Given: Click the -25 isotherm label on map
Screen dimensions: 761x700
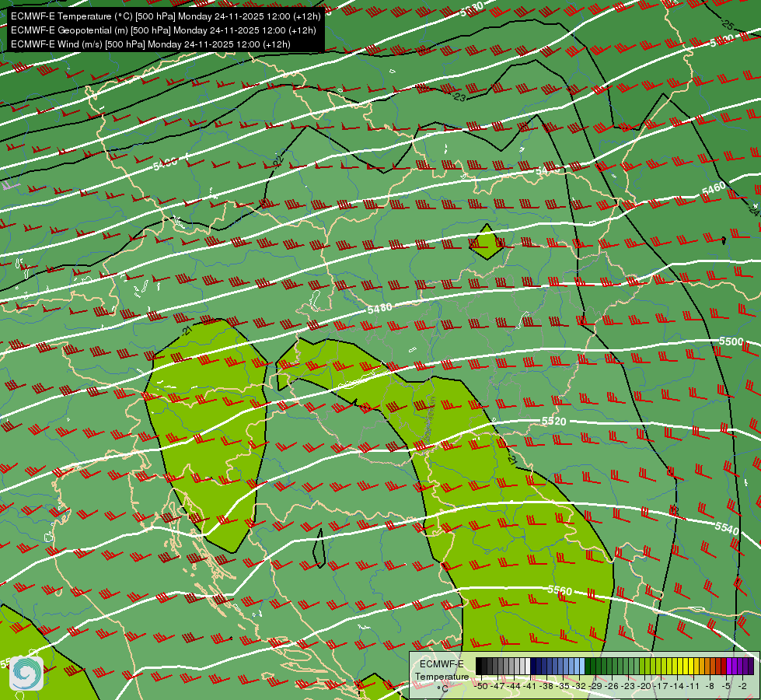Looking at the screenshot, I should 727,23.
